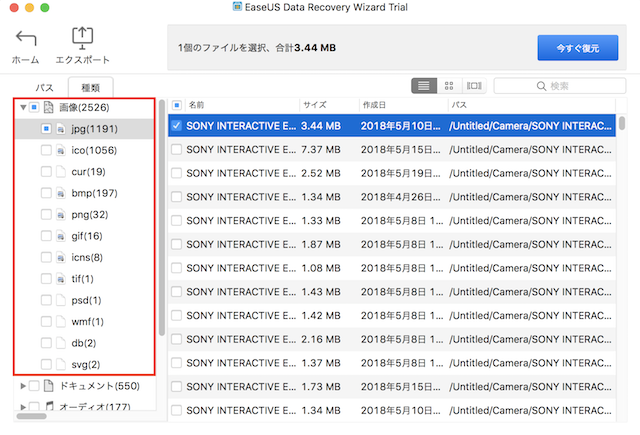
Task: Sort by the Size column header
Action: click(329, 105)
